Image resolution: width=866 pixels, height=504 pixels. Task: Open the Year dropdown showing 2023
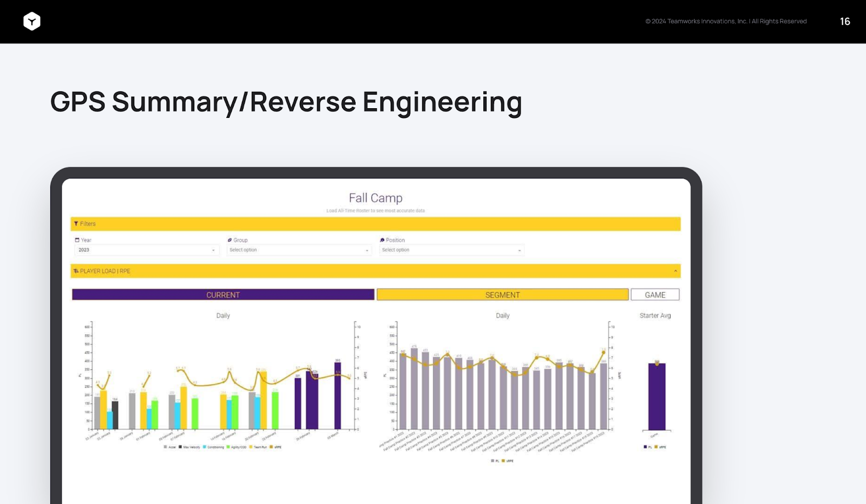tap(147, 250)
